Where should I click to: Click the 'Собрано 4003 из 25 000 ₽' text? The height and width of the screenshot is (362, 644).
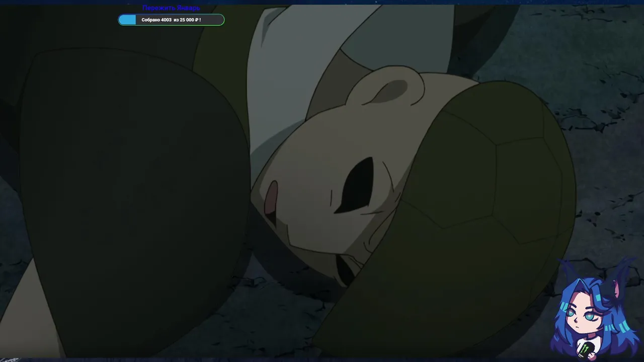coord(171,20)
